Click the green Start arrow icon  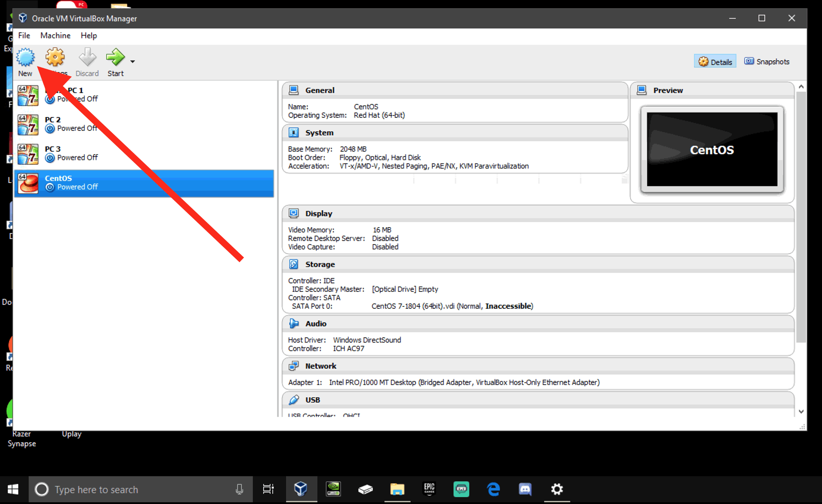coord(115,57)
